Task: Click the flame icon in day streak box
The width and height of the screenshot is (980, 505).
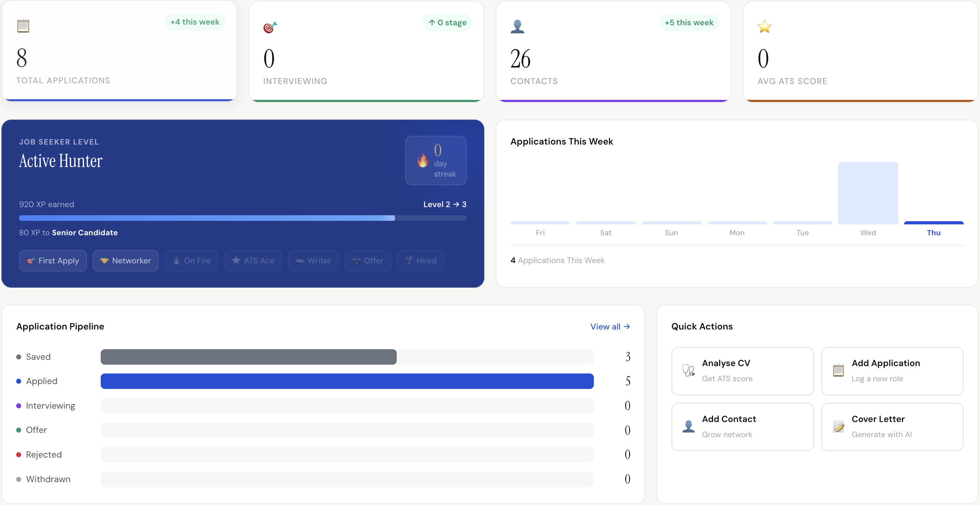Action: (x=423, y=161)
